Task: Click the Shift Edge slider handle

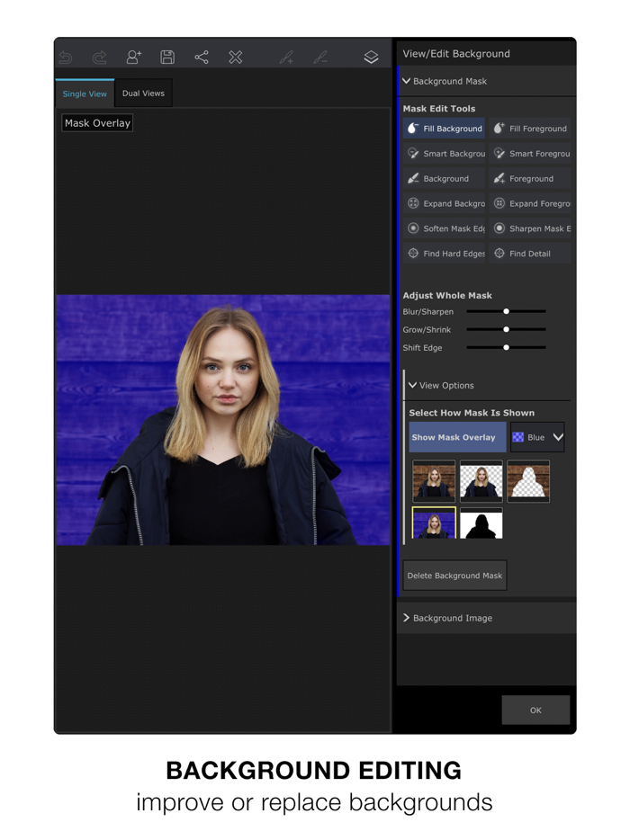Action: pyautogui.click(x=506, y=348)
